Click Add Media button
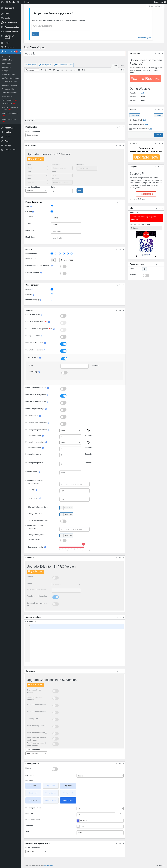 (x=30, y=65)
